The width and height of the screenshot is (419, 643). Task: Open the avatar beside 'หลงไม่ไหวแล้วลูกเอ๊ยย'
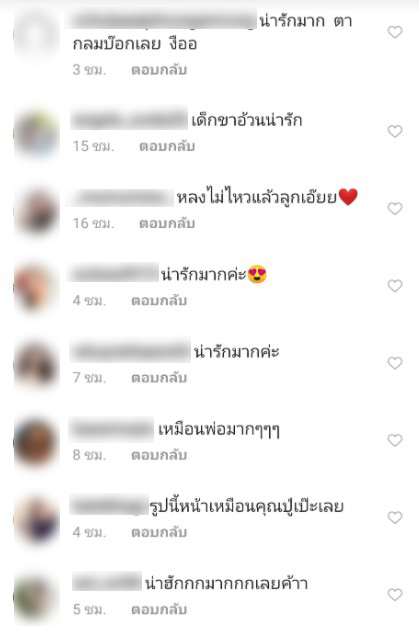pos(36,211)
